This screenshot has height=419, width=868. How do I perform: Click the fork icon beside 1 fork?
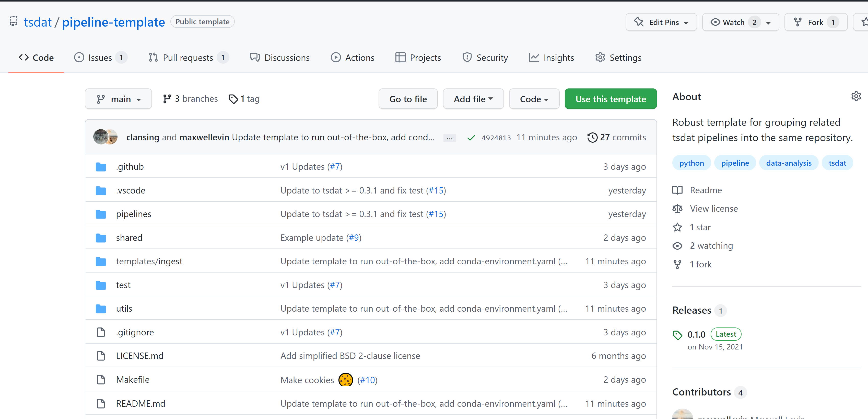point(677,264)
